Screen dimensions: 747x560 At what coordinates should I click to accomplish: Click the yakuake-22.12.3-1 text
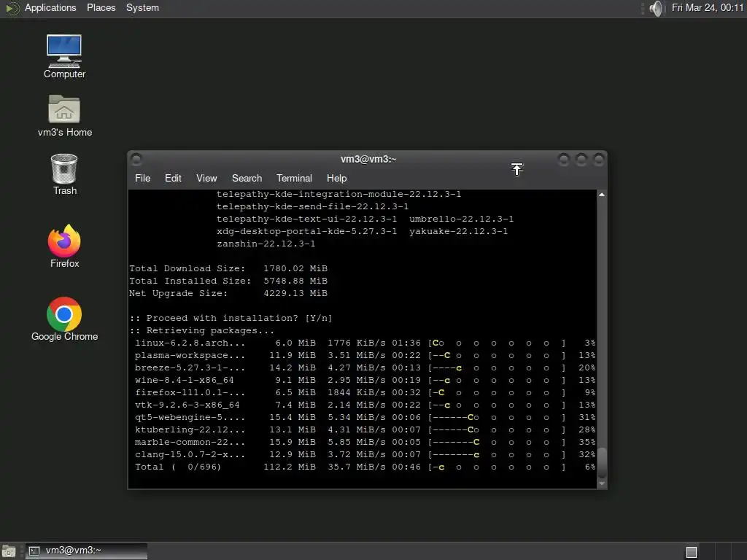(458, 231)
